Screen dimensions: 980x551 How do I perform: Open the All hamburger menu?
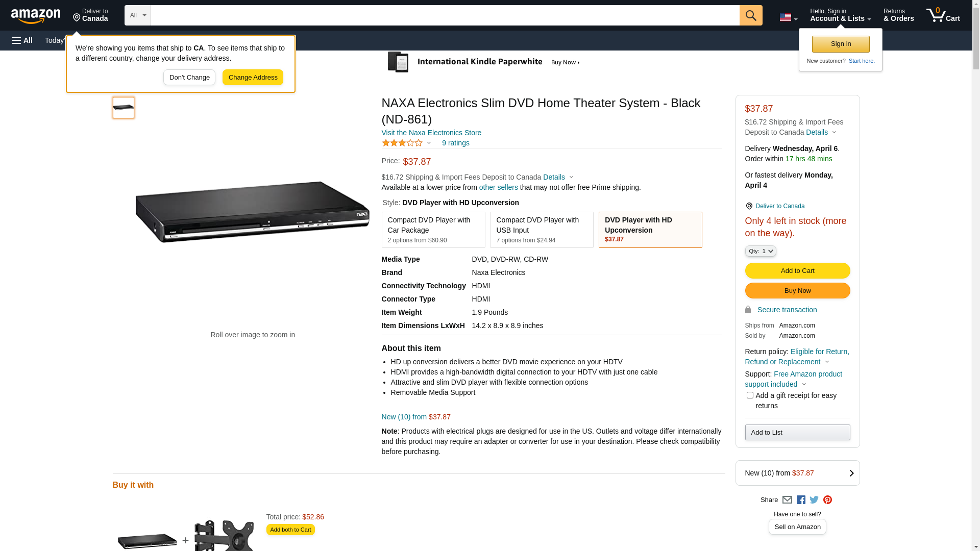[22, 40]
